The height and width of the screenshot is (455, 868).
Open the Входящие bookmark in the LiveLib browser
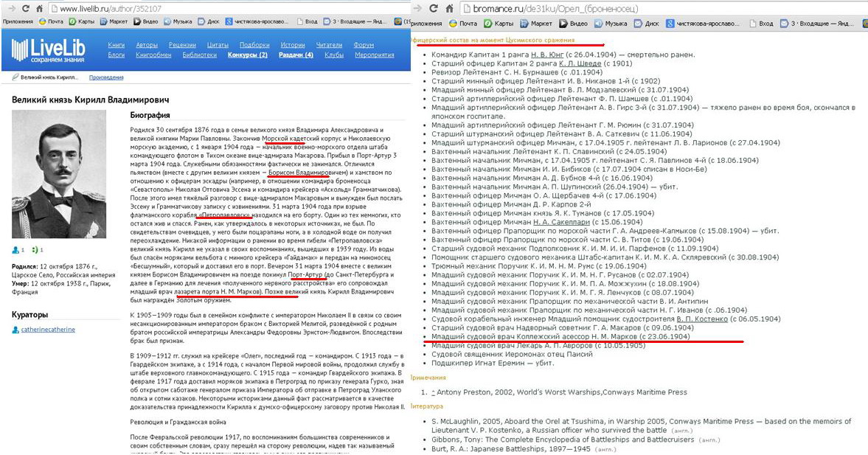355,21
